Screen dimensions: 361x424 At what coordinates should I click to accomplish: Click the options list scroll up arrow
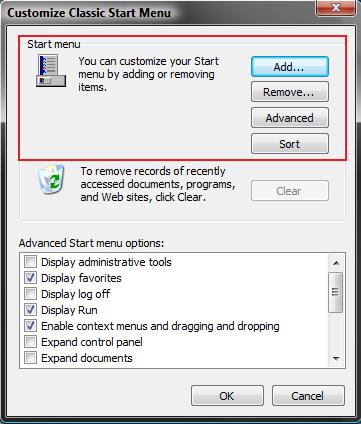pyautogui.click(x=336, y=263)
